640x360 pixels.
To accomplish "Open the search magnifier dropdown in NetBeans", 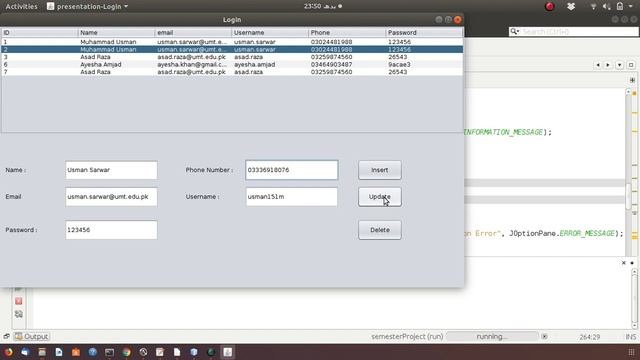I will (515, 31).
